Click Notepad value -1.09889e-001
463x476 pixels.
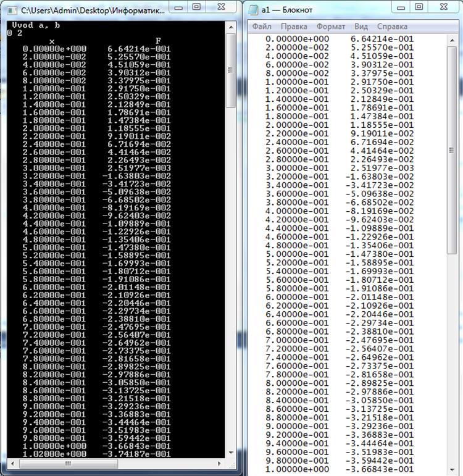[x=380, y=228]
